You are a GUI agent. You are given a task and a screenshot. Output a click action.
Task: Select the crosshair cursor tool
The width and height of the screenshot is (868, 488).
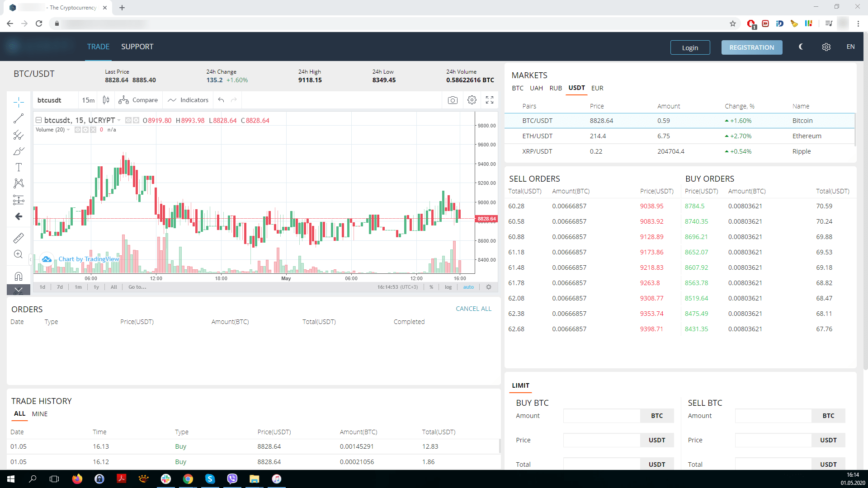(x=19, y=102)
